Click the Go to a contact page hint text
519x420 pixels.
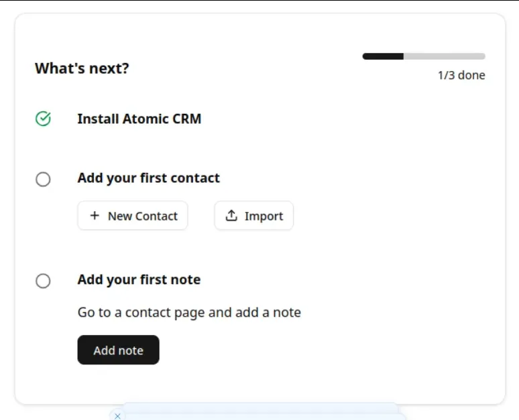189,313
